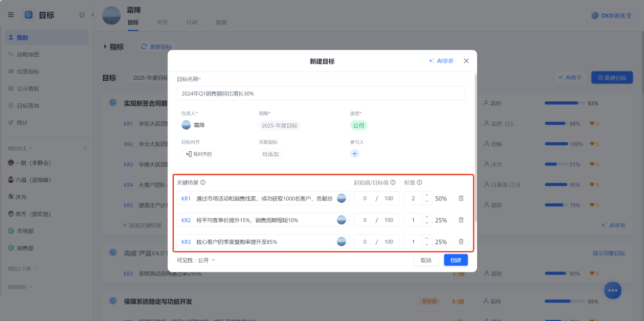This screenshot has width=644, height=321.
Task: Expand the 指标 section triangle
Action: click(x=105, y=47)
